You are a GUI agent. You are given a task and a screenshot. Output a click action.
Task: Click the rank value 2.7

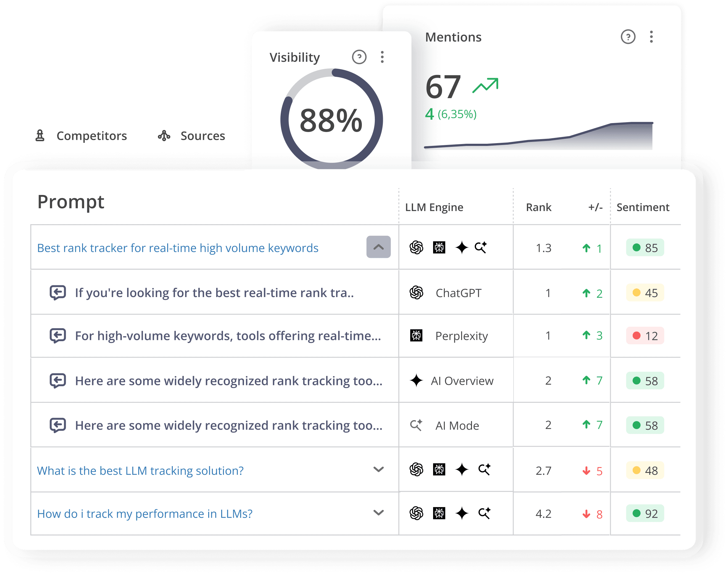tap(543, 471)
